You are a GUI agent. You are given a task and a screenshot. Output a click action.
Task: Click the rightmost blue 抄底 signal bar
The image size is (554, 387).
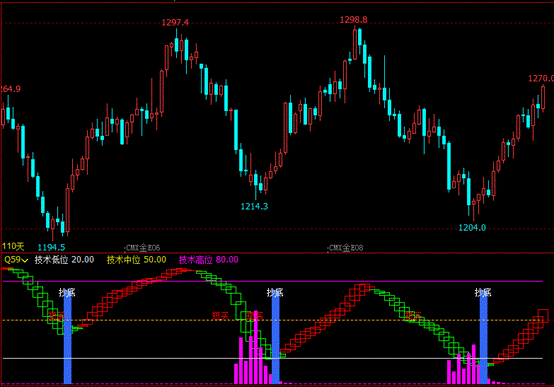tap(483, 339)
